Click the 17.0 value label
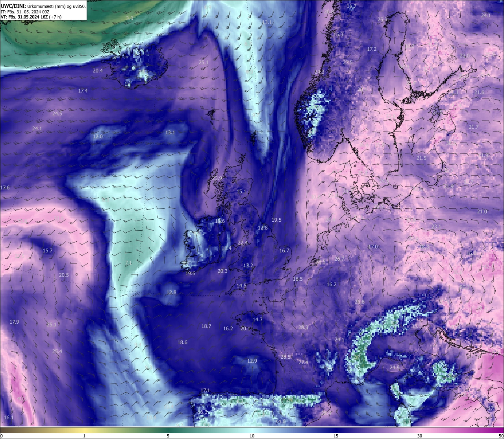Image resolution: width=504 pixels, height=439 pixels. click(373, 247)
